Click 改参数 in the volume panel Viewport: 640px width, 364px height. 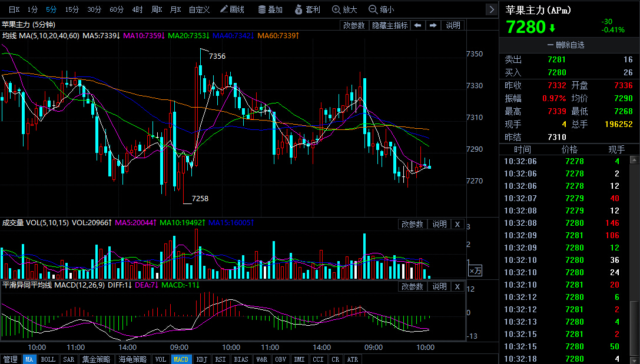coord(412,224)
